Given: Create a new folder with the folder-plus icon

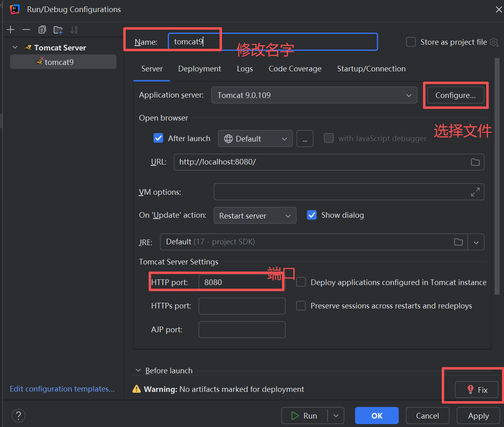Looking at the screenshot, I should click(58, 29).
